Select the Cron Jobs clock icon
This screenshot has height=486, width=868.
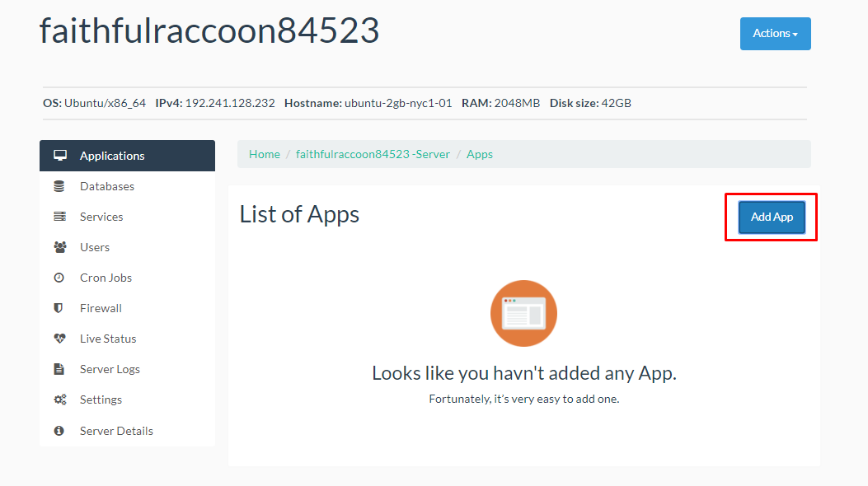[59, 277]
